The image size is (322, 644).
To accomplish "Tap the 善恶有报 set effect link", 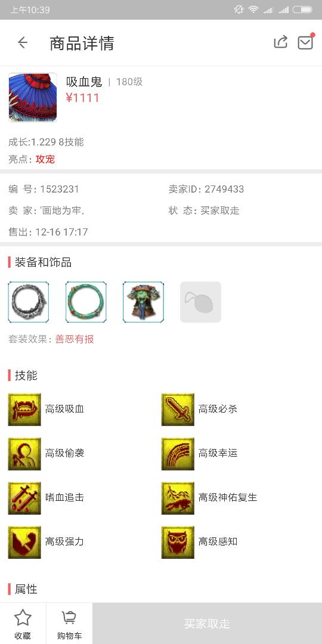I will pyautogui.click(x=75, y=339).
